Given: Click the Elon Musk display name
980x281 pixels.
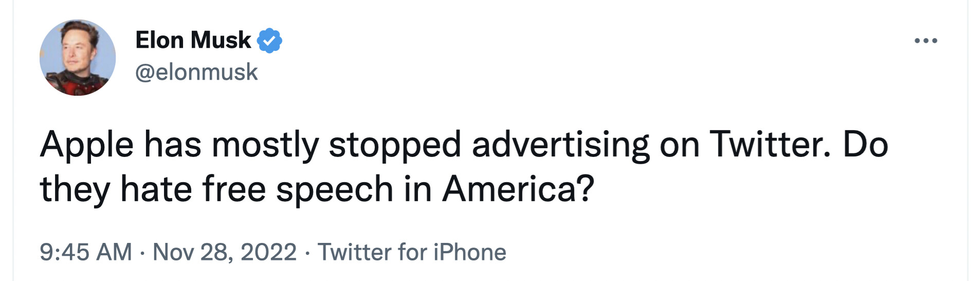Looking at the screenshot, I should [x=193, y=40].
